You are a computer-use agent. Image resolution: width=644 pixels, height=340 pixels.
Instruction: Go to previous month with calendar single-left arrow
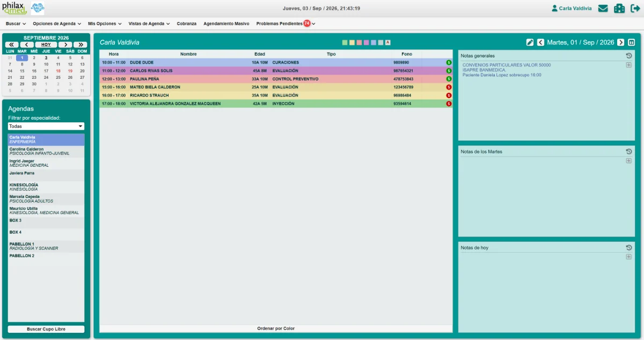[27, 45]
